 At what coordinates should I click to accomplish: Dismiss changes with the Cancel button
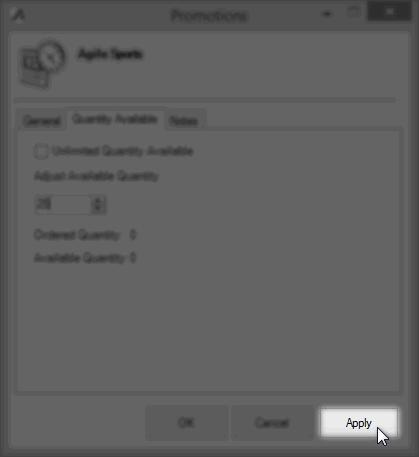pos(272,423)
